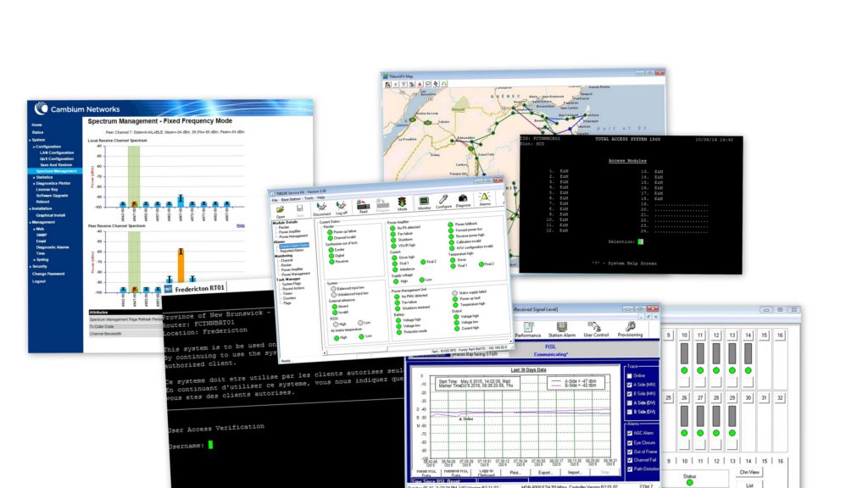Click the Cambium Networks logo
Image resolution: width=868 pixels, height=488 pixels.
coord(77,109)
